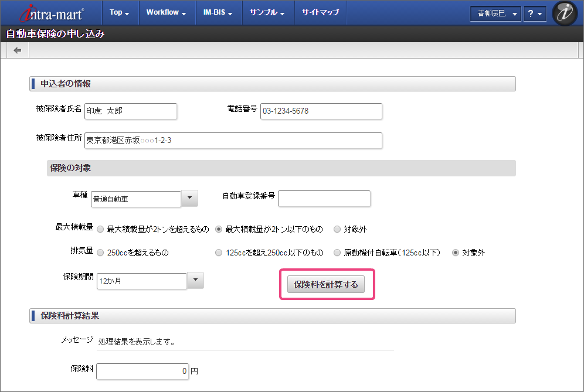Select 250ccを超えるもの radio button
Image resolution: width=584 pixels, height=392 pixels.
point(100,253)
